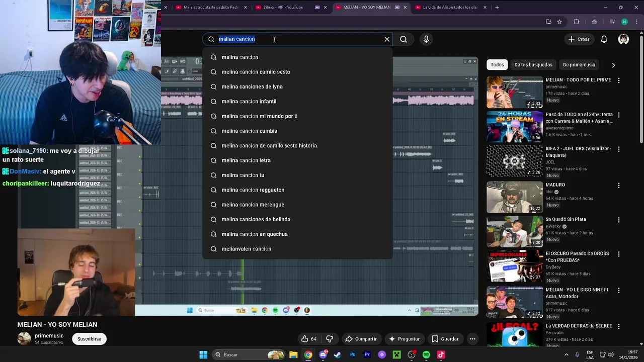Open a new browser tab
The height and width of the screenshot is (362, 644).
[x=497, y=8]
